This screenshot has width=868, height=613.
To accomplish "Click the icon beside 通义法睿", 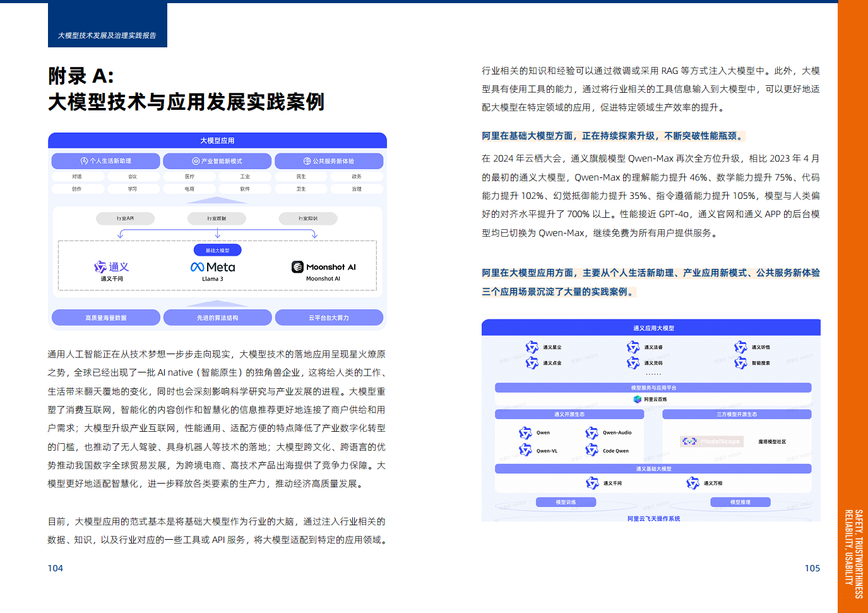I will click(x=633, y=347).
